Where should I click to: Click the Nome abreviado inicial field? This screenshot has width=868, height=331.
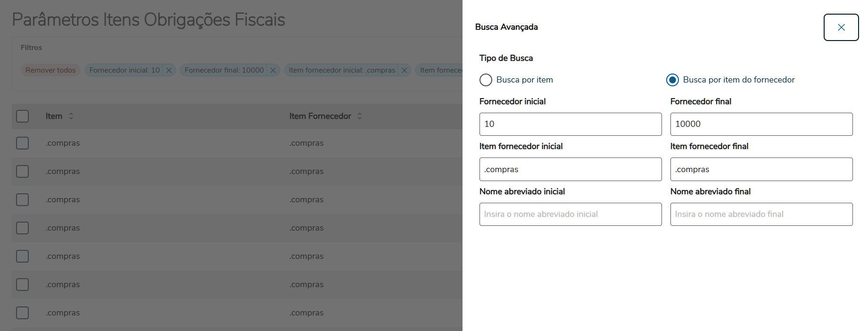coord(570,214)
